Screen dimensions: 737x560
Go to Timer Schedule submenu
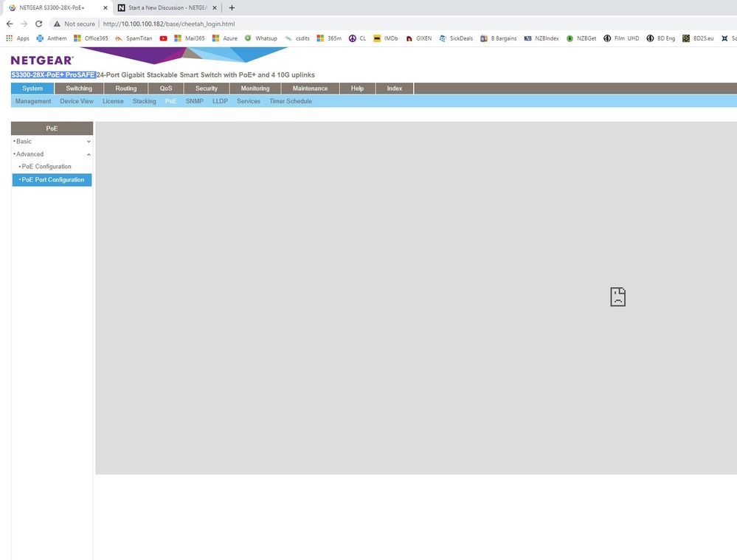[291, 101]
